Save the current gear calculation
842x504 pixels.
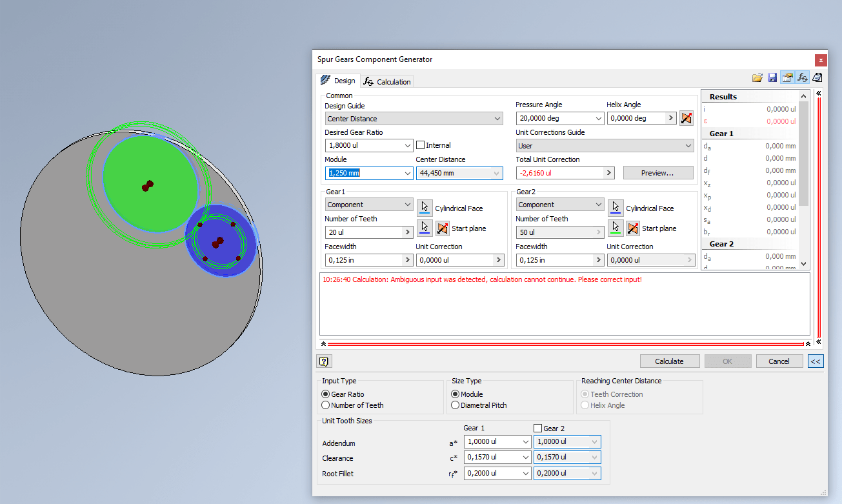coord(772,77)
